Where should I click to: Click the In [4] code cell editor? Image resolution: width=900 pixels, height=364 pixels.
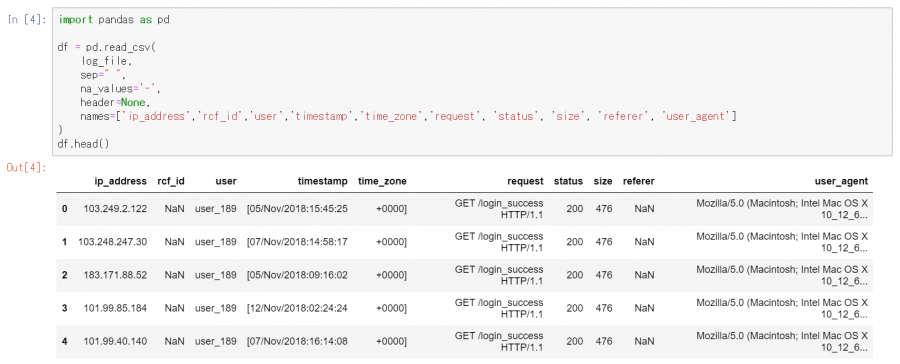472,81
